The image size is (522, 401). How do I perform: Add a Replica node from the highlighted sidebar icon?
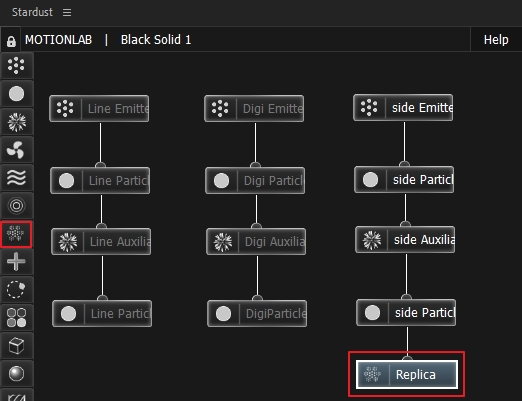(x=16, y=234)
